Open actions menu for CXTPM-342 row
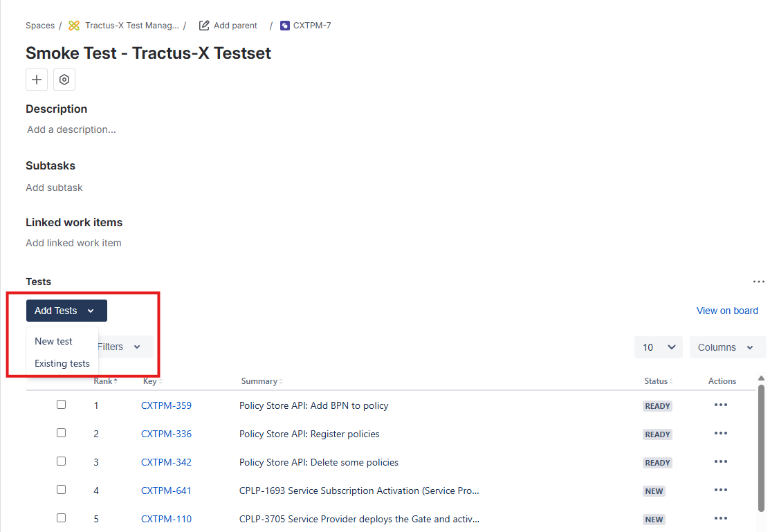Viewport: 770px width, 532px height. (721, 461)
